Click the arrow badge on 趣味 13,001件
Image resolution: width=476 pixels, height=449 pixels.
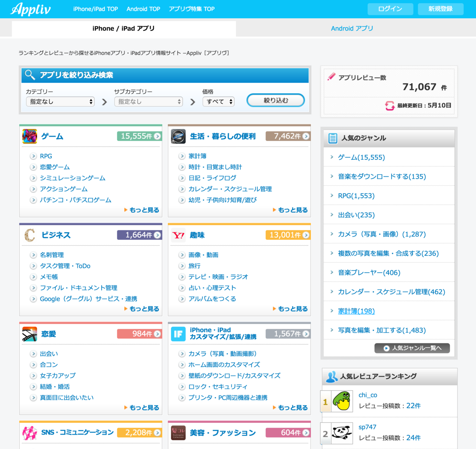(306, 235)
